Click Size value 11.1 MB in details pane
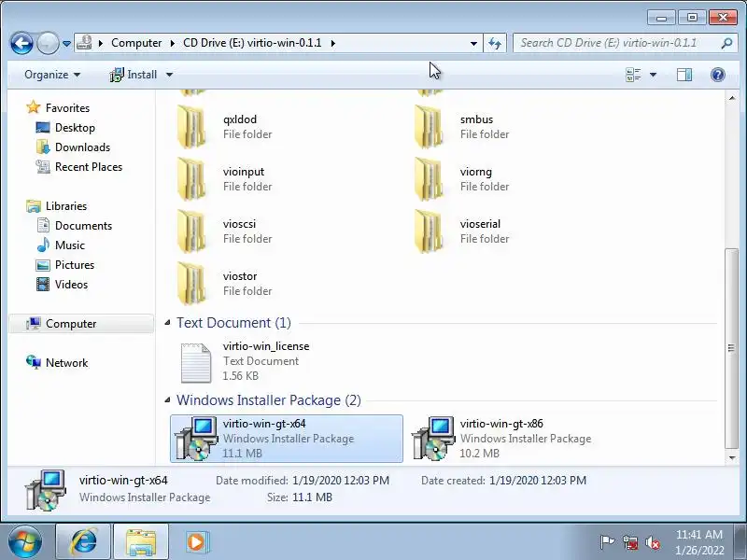747x560 pixels. pyautogui.click(x=312, y=497)
